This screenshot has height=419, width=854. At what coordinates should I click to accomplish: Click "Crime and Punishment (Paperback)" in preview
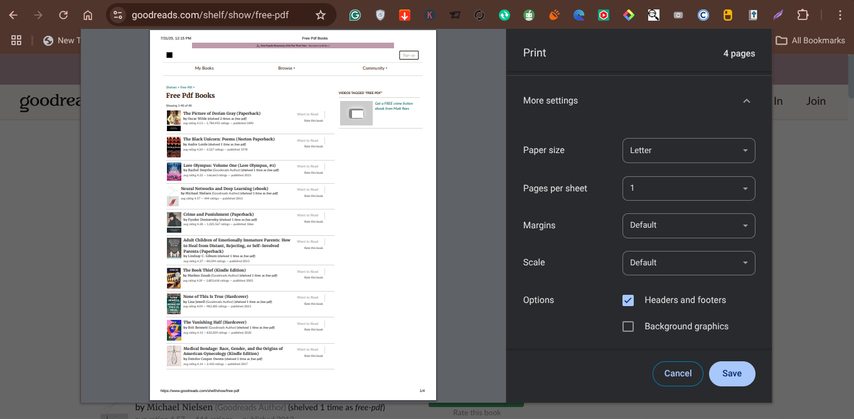pyautogui.click(x=218, y=215)
